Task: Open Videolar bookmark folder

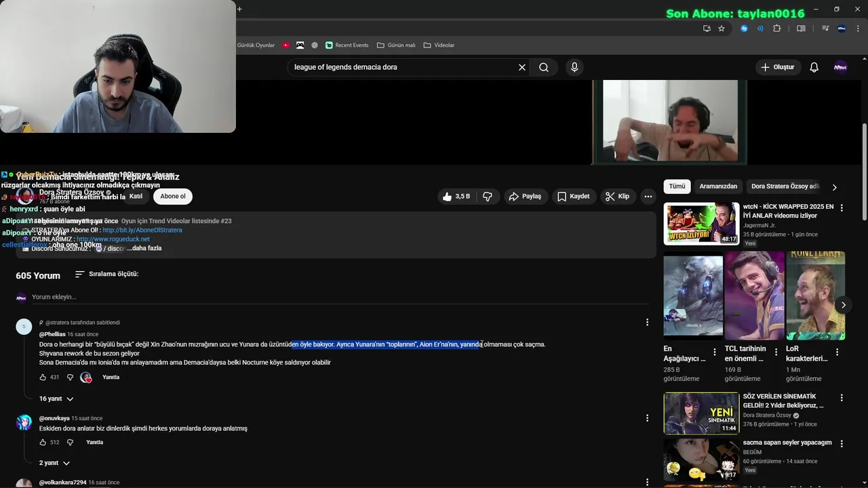Action: point(439,45)
